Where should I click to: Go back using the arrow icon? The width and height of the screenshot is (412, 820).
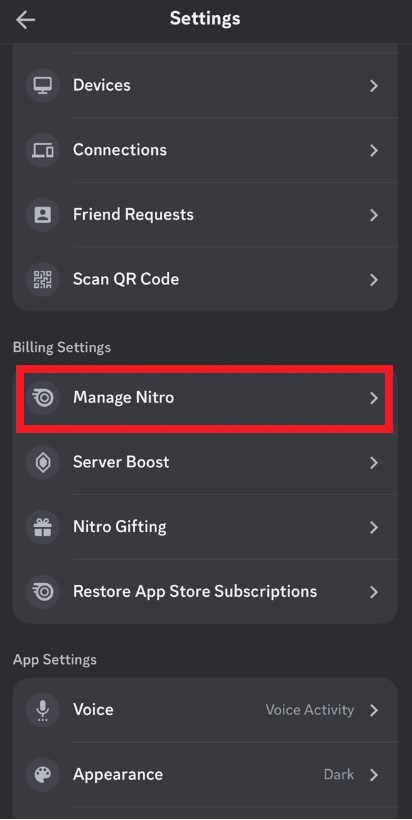pyautogui.click(x=25, y=20)
